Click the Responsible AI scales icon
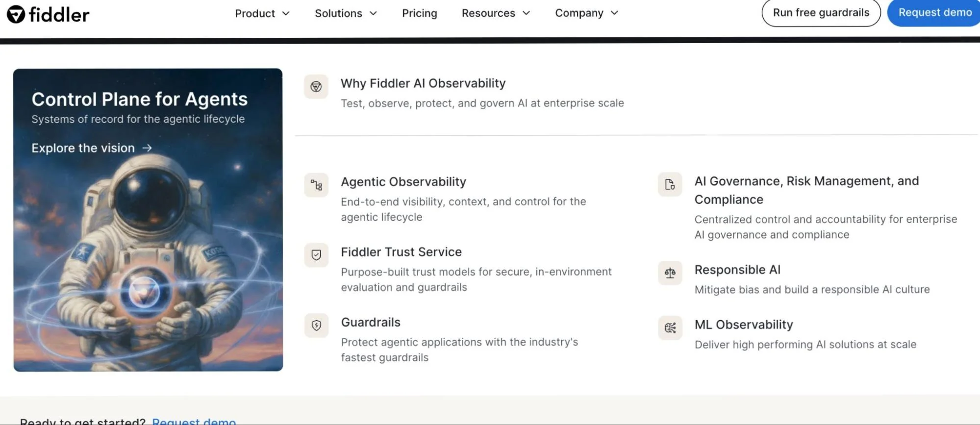The height and width of the screenshot is (425, 980). [670, 273]
